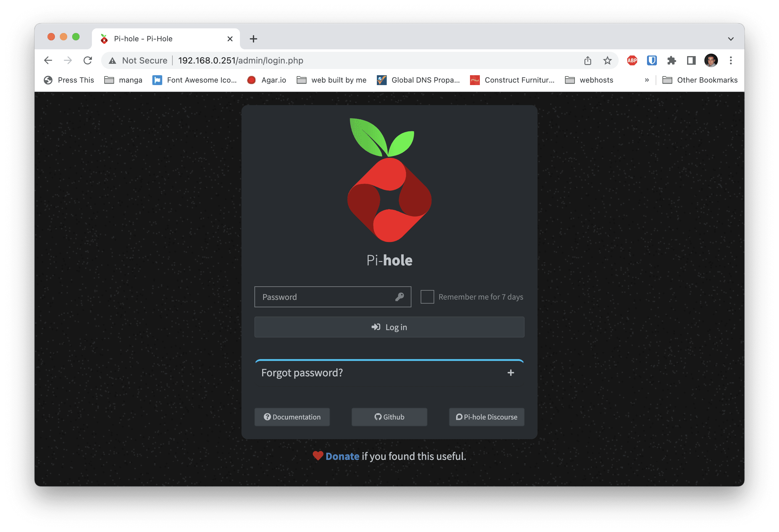Open the Bitwarden extension icon
The height and width of the screenshot is (532, 779).
click(652, 61)
